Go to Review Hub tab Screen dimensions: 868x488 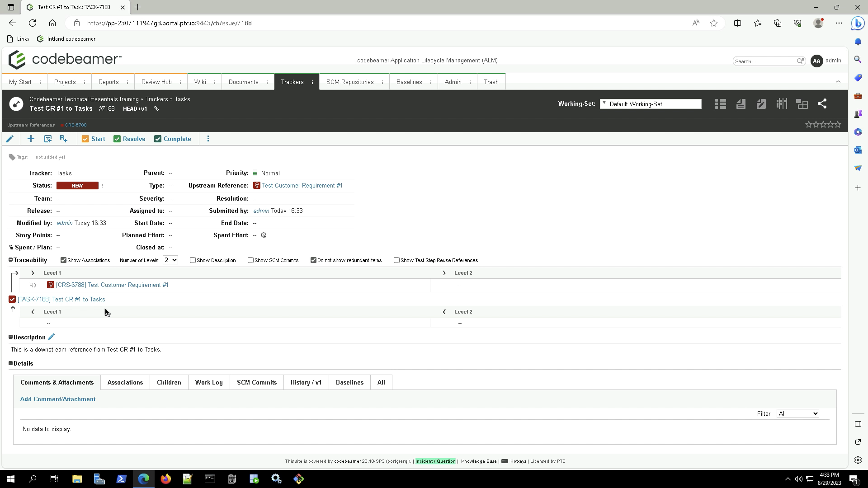click(x=156, y=82)
